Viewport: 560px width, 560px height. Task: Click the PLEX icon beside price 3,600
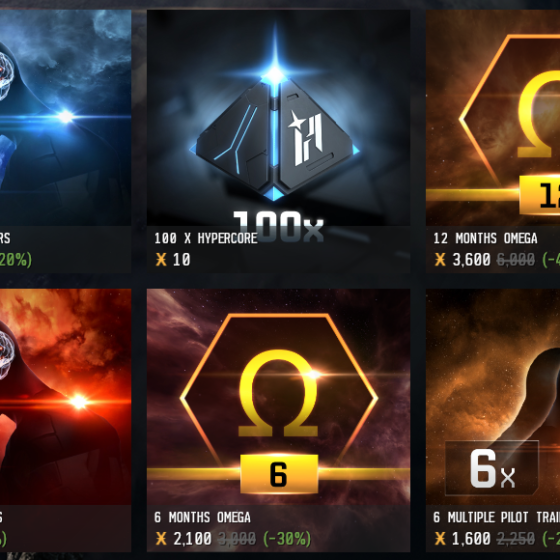click(440, 260)
